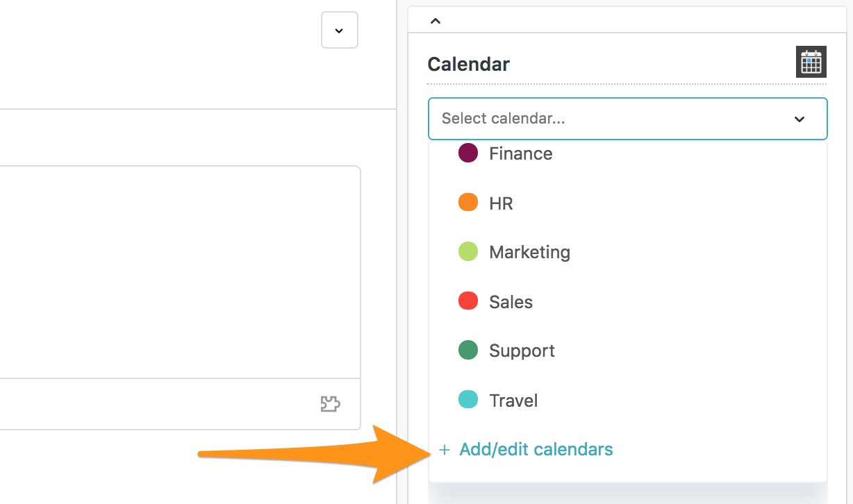This screenshot has width=853, height=504.
Task: Click the calendar grid icon
Action: [811, 62]
